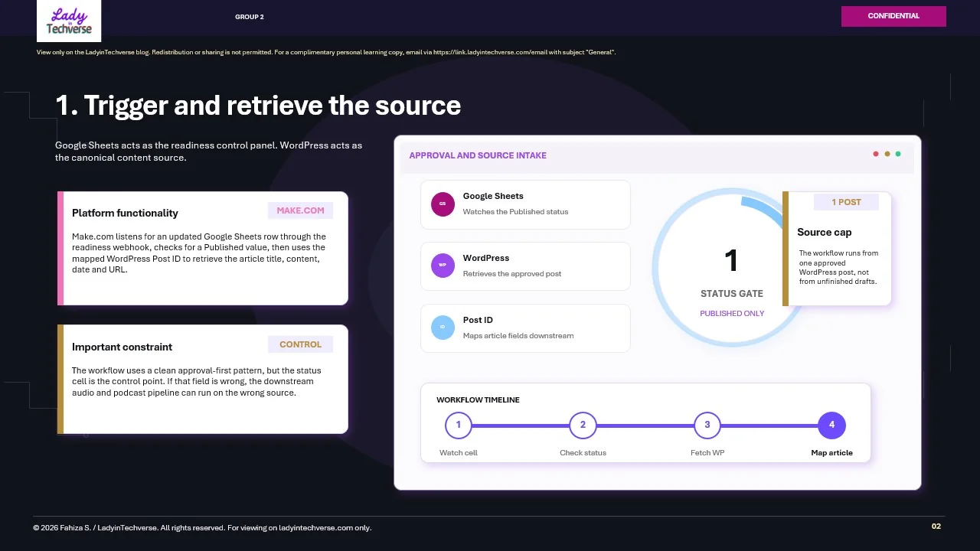Click "Retrieves the approved post" text
The image size is (980, 551).
tap(512, 273)
